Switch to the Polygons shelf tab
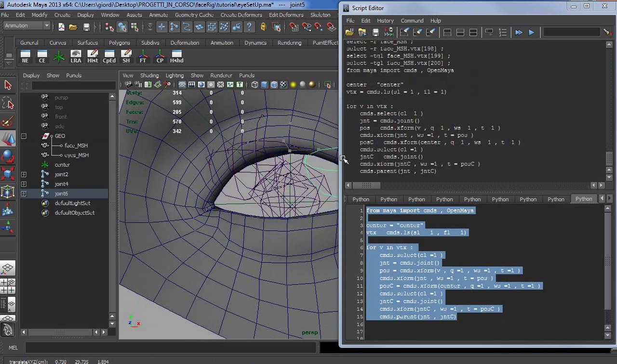The height and width of the screenshot is (364, 617). click(x=119, y=43)
